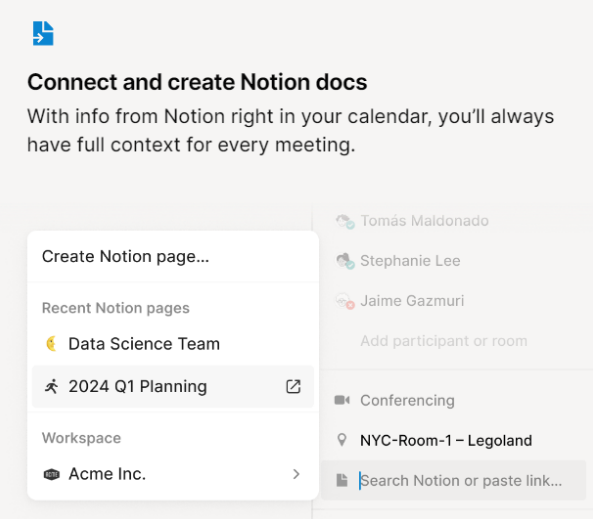Click the location pin icon
This screenshot has width=593, height=519.
342,440
